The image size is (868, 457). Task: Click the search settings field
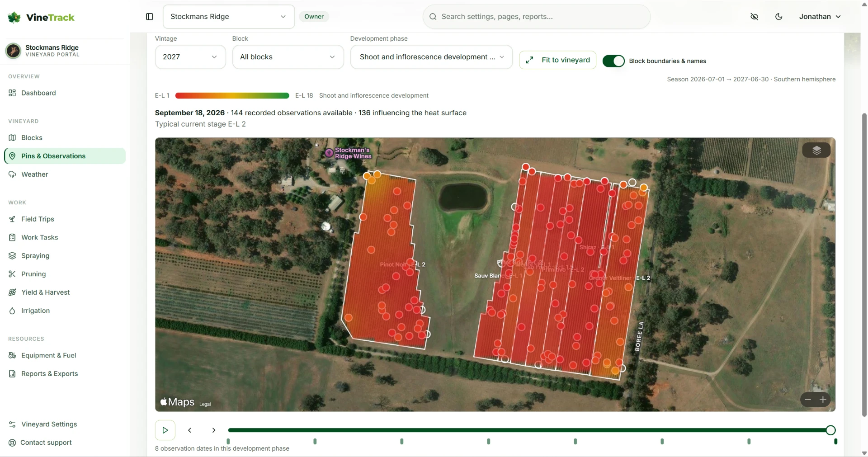tap(536, 17)
